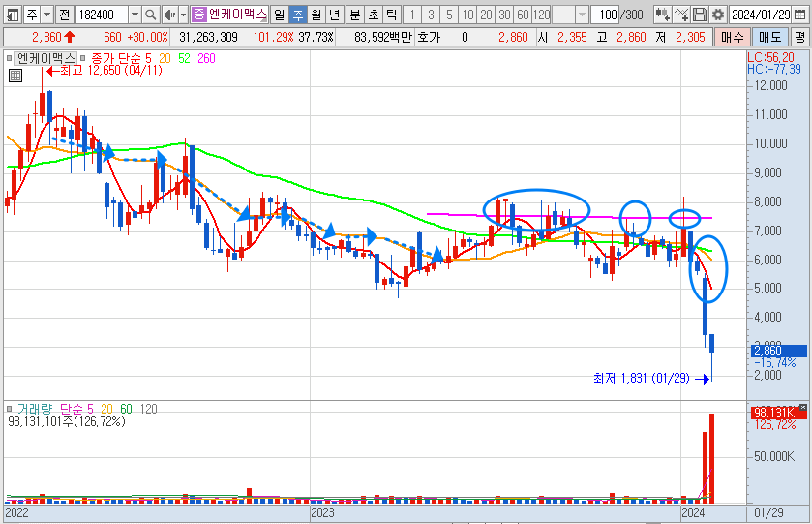Screen dimensions: 812x524
Task: Click the data grid icon in chart
Action: (x=15, y=76)
